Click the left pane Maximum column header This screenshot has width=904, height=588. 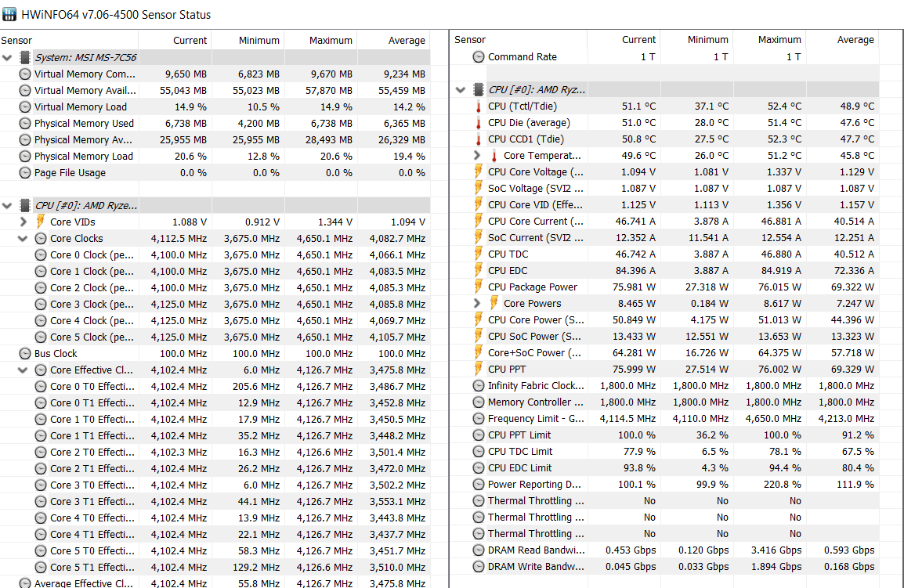click(331, 41)
